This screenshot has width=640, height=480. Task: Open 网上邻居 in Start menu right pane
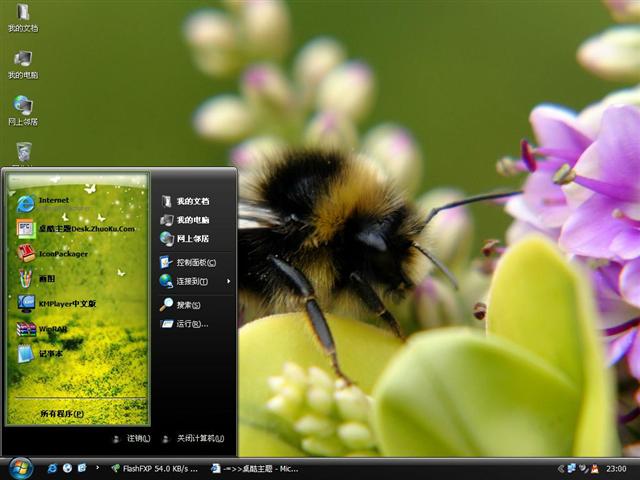click(x=185, y=239)
